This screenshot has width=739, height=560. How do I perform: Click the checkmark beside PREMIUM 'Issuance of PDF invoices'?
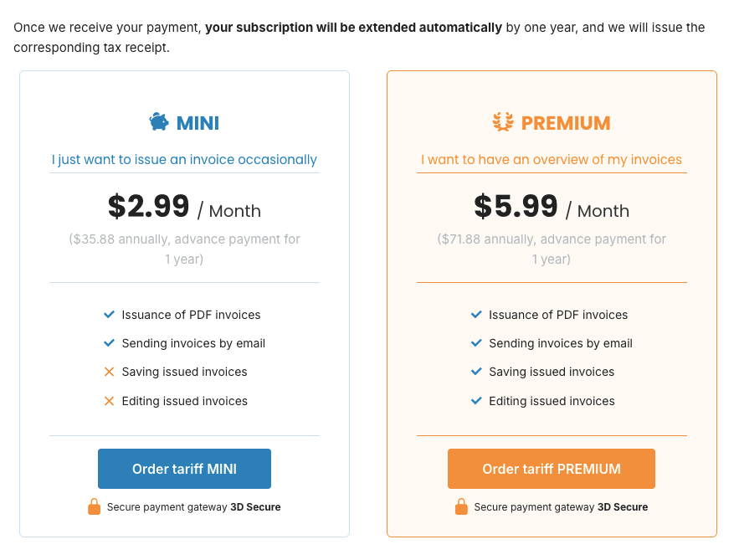coord(476,315)
